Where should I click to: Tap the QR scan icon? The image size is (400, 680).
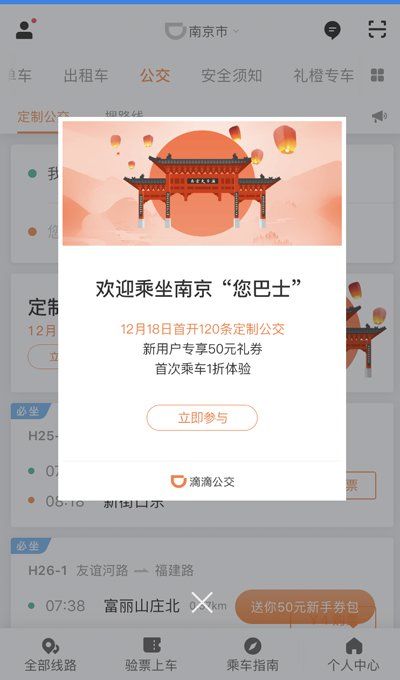coord(377,29)
